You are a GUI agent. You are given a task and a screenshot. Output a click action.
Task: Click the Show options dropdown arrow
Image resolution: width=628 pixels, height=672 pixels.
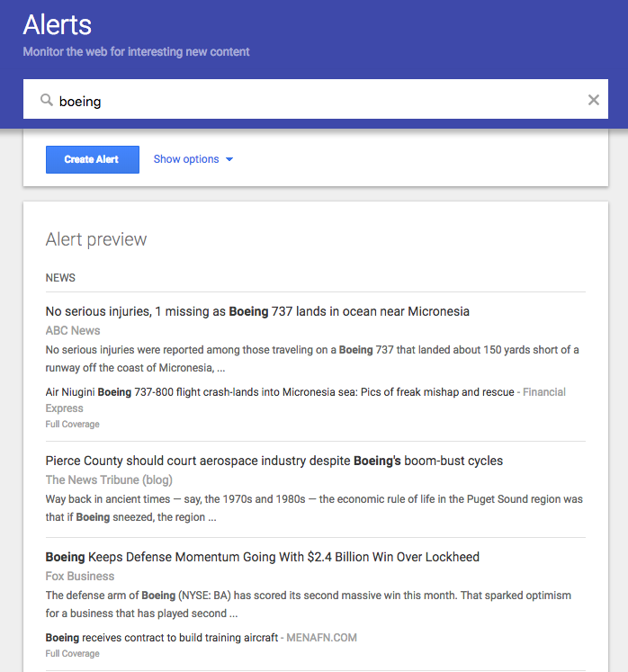[229, 160]
